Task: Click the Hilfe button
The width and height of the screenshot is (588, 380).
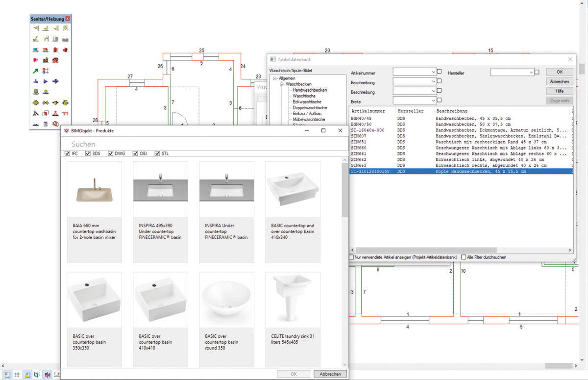Action: click(560, 91)
